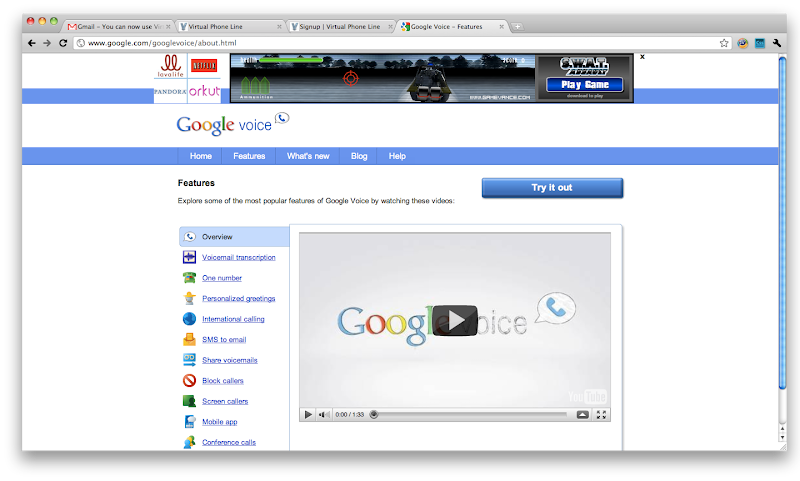Click the Pandora ad logo
Image resolution: width=800 pixels, height=481 pixels.
point(170,92)
